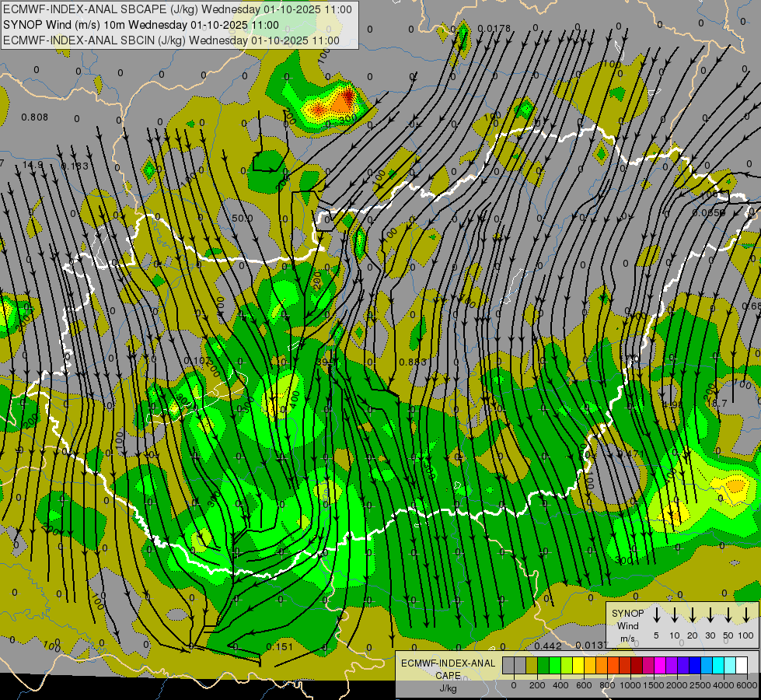Viewport: 761px width, 700px height.
Task: Pick the pure yellow CAPE legend swatch
Action: pyautogui.click(x=578, y=665)
